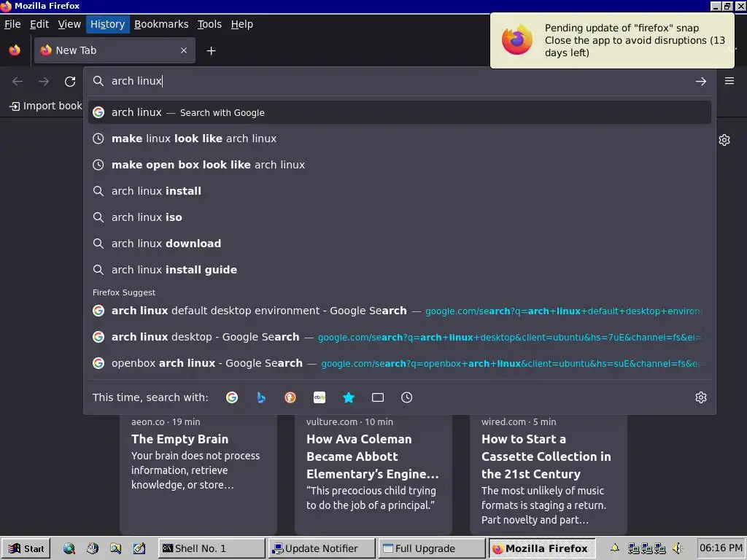The image size is (747, 560).
Task: Reload the current page
Action: pyautogui.click(x=70, y=82)
